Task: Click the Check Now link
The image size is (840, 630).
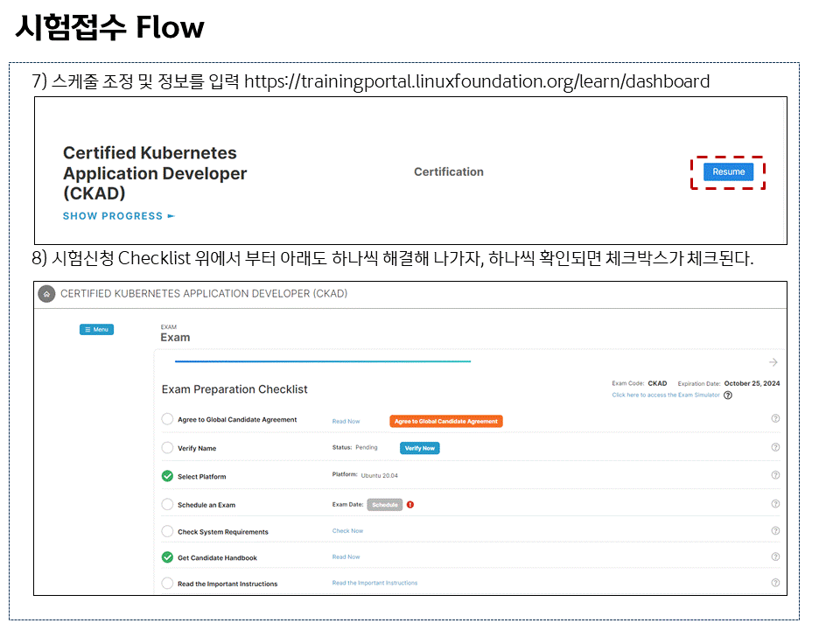Action: 347,531
